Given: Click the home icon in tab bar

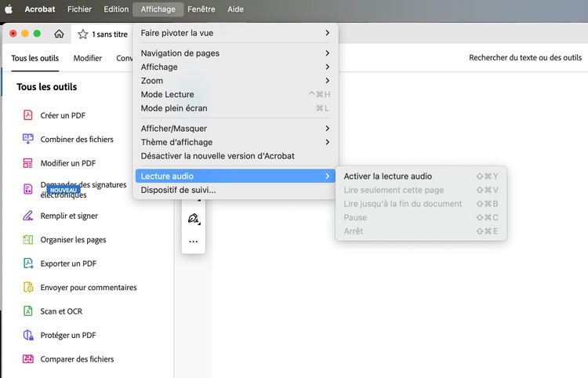Looking at the screenshot, I should (x=59, y=34).
